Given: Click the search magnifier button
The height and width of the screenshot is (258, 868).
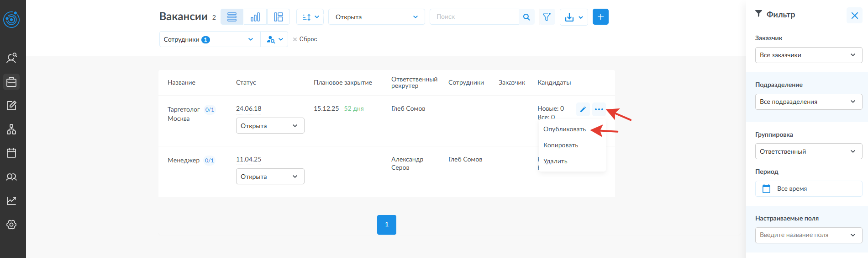Looking at the screenshot, I should tap(526, 17).
